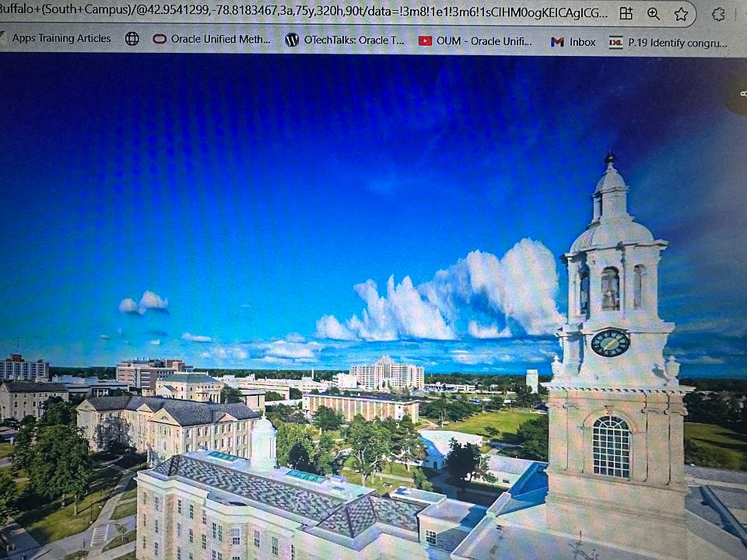Click the install app icon beside the URL
The height and width of the screenshot is (560, 747).
[x=626, y=14]
